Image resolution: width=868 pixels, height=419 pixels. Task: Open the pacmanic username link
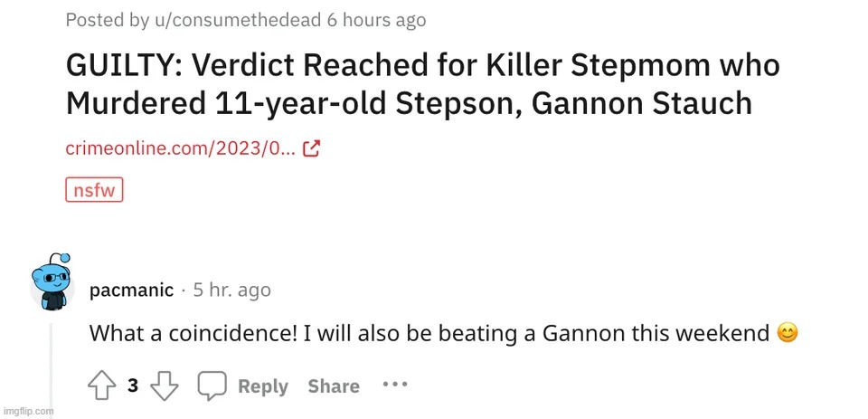pyautogui.click(x=131, y=290)
